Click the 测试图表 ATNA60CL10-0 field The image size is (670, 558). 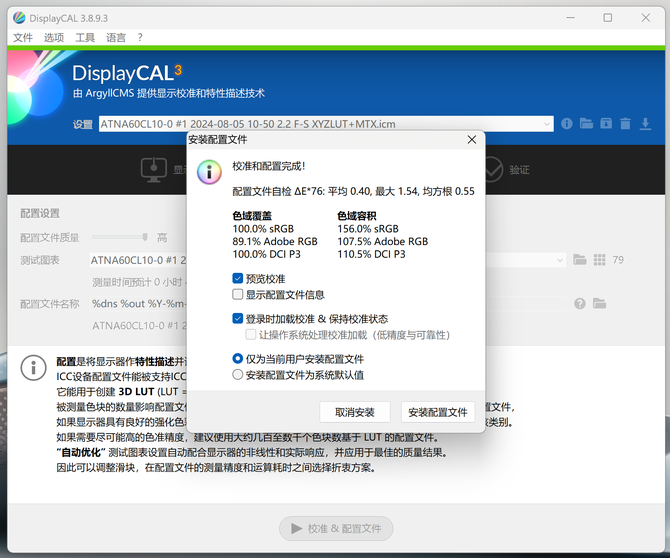pyautogui.click(x=328, y=260)
